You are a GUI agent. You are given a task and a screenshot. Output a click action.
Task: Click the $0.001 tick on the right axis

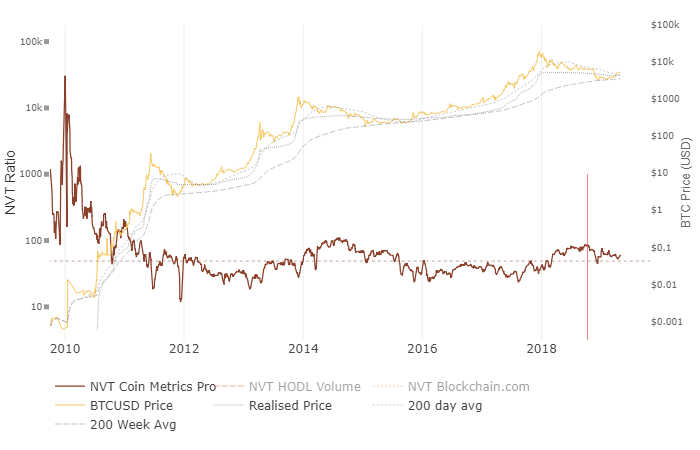point(663,322)
